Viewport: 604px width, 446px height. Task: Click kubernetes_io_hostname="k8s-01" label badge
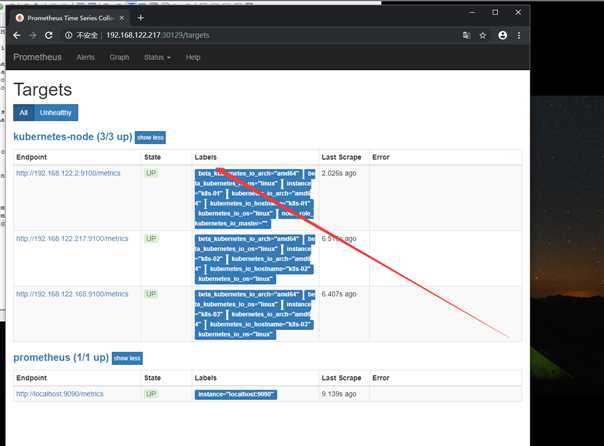click(x=260, y=203)
